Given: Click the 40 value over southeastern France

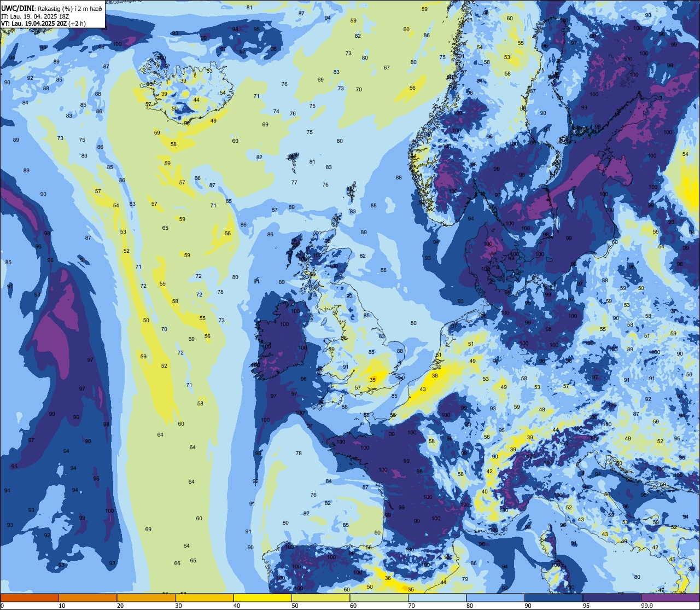Looking at the screenshot, I should 485,492.
